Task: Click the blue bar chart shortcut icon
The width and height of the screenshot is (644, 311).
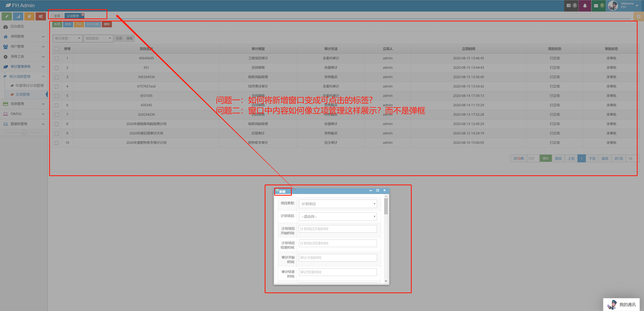Action: (x=18, y=16)
